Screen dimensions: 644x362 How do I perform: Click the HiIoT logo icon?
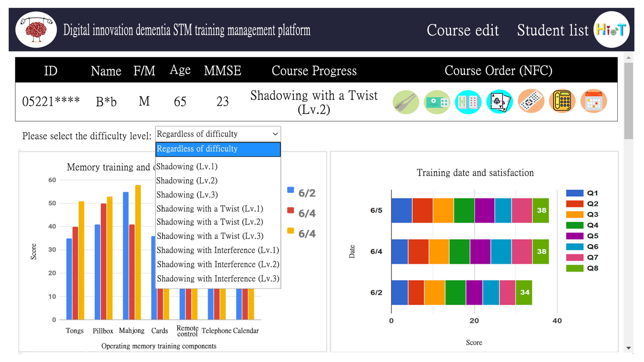pos(611,30)
